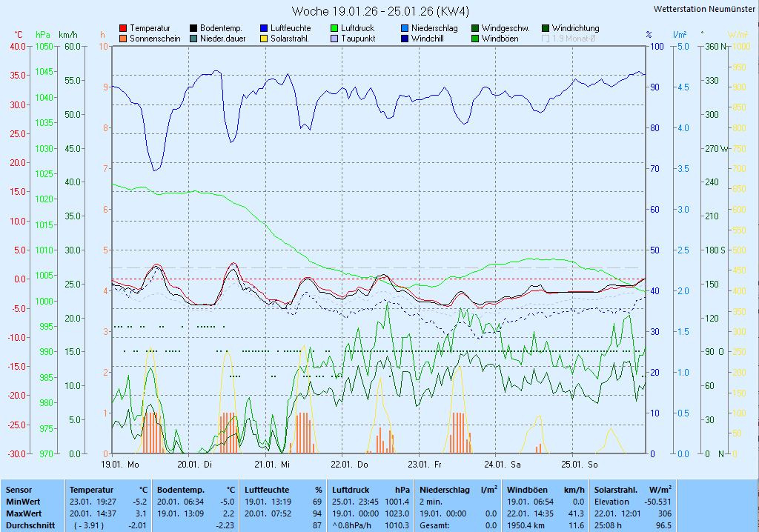Screen dimensions: 759x532
Task: Click the red Temperatur legend swatch
Action: [x=123, y=28]
